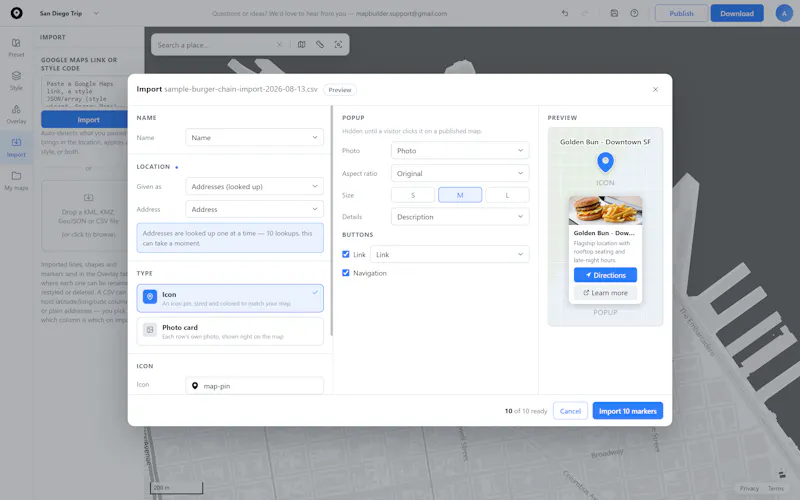Click the undo arrow icon
Screen dimensions: 800x500
[565, 13]
